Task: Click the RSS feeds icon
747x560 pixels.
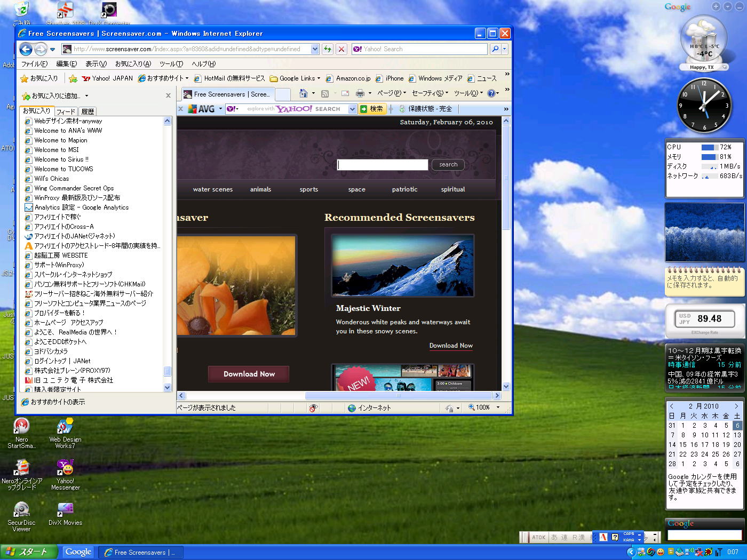Action: point(324,93)
